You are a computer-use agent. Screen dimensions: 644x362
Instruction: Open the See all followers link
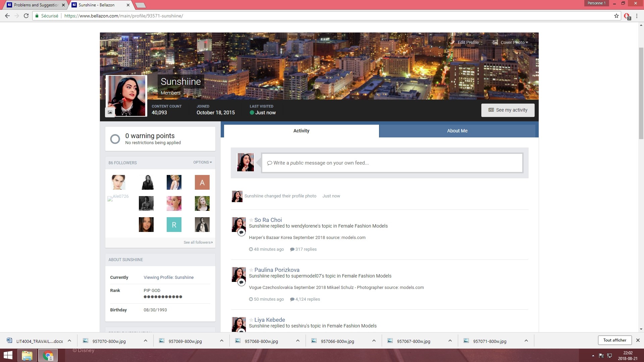(198, 242)
